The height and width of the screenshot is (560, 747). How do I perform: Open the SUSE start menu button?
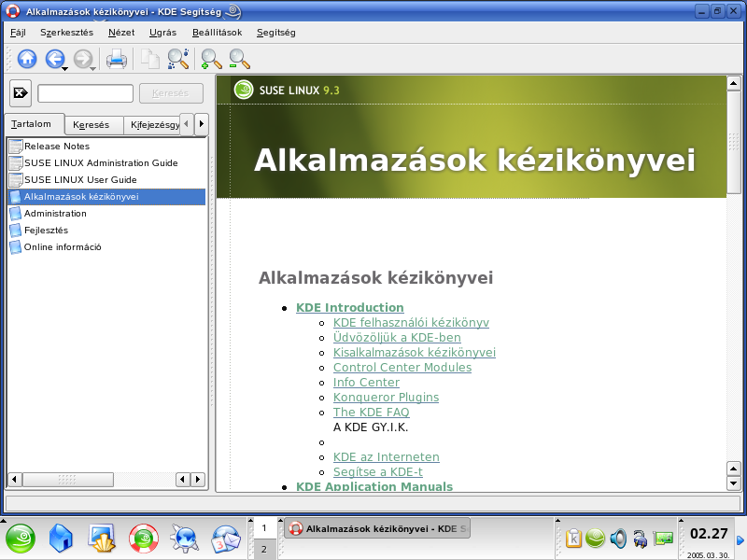click(x=20, y=539)
